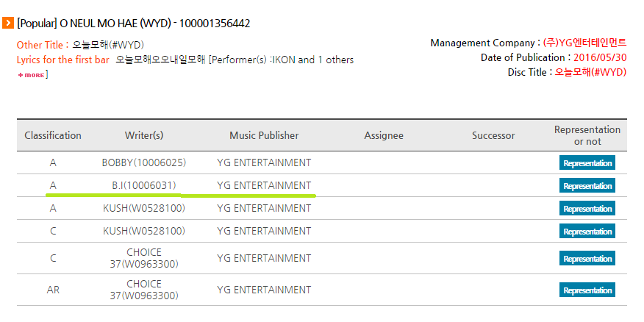644x322 pixels.
Task: Click disc title 오늘모해(#WYD)
Action: [x=590, y=72]
